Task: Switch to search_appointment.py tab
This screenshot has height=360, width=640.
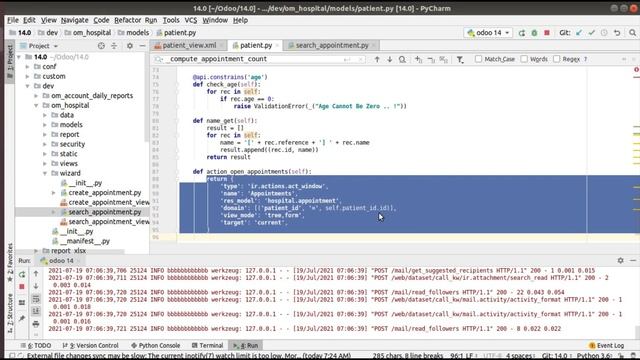Action: 332,45
